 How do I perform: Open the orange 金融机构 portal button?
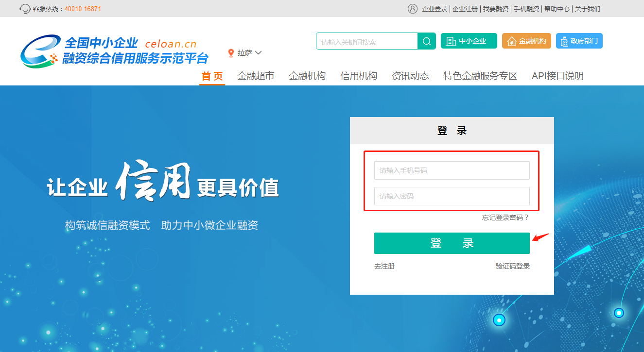click(526, 41)
